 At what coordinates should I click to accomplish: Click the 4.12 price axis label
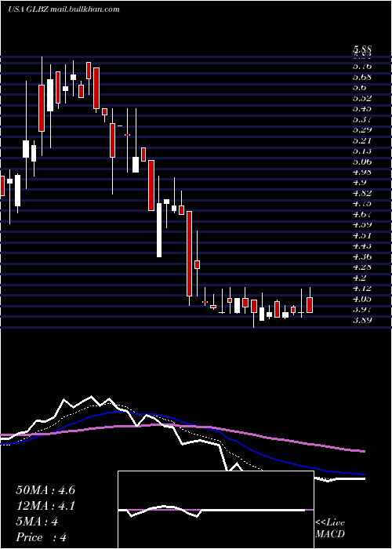(x=362, y=288)
